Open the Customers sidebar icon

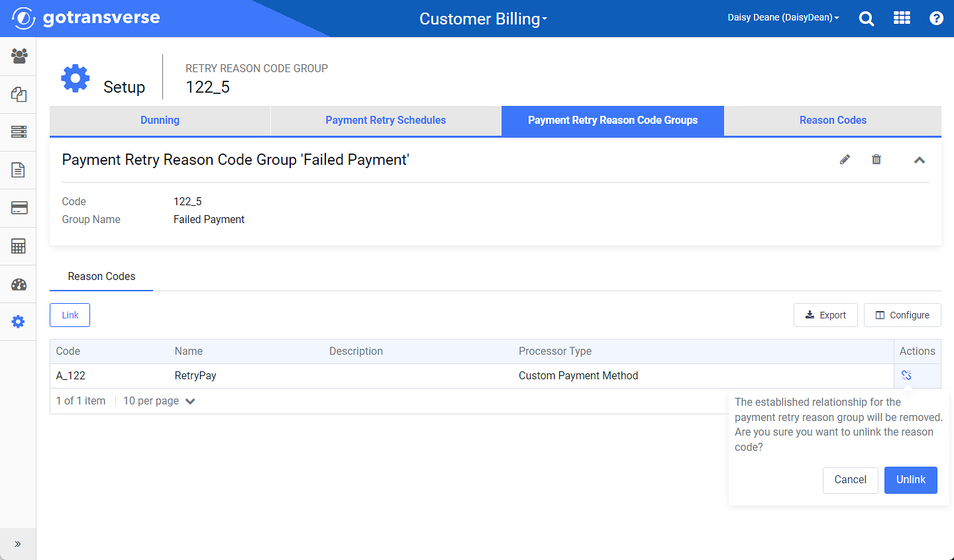(19, 56)
